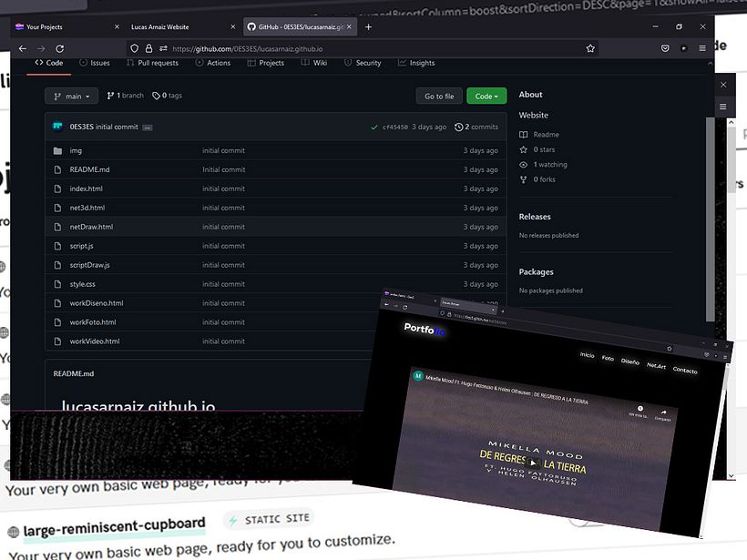Click Diseño in the Portfolio nav
The width and height of the screenshot is (747, 560).
tap(629, 361)
